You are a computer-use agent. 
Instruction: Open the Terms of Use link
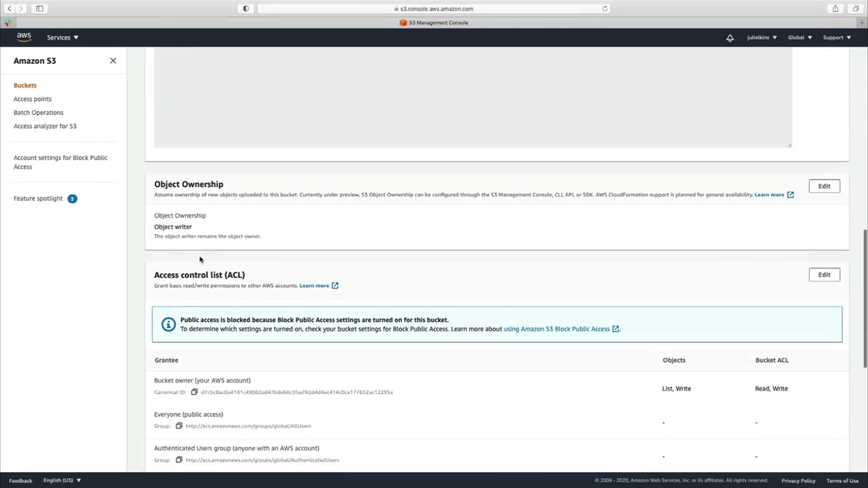point(842,480)
